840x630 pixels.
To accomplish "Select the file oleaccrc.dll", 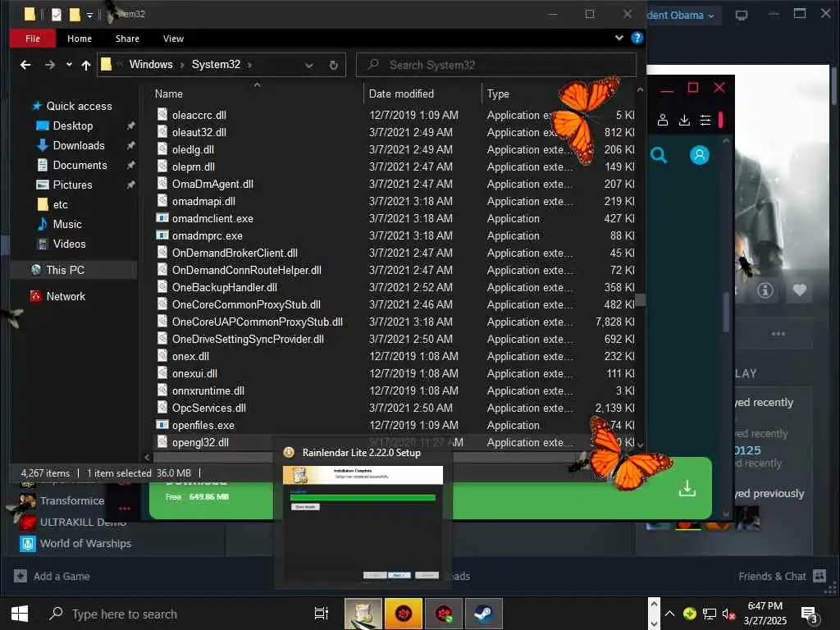I will 199,115.
